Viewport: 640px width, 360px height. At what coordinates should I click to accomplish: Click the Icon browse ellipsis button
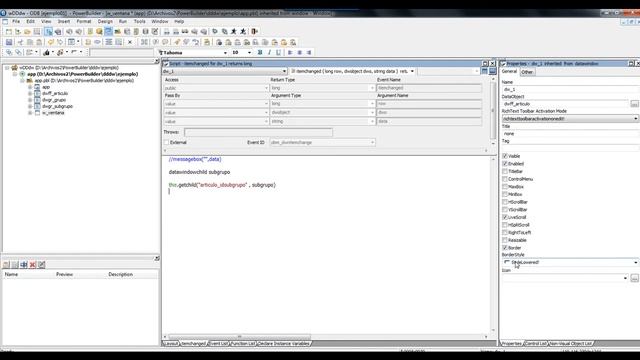tap(634, 278)
